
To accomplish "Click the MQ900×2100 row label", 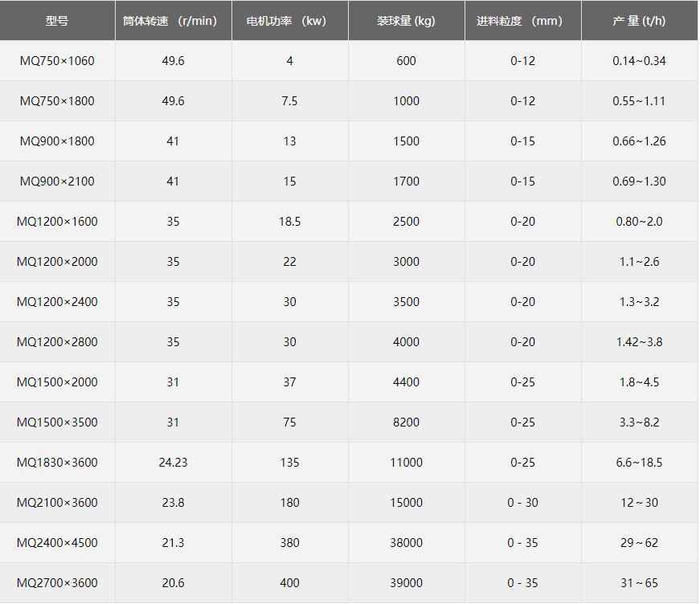I will pos(57,182).
